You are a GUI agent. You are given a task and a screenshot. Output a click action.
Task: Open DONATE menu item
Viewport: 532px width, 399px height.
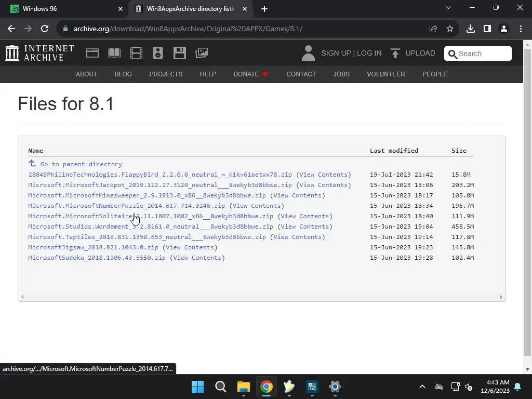[x=250, y=74]
